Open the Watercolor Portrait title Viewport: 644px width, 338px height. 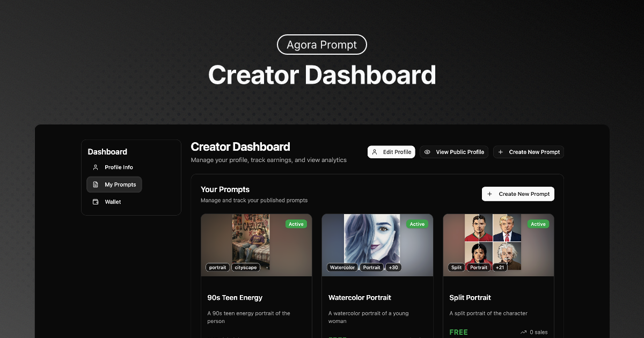tap(360, 298)
